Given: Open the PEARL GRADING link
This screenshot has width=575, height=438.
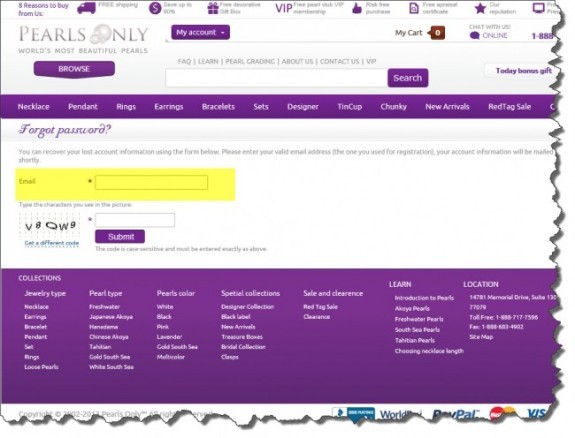Looking at the screenshot, I should point(250,61).
